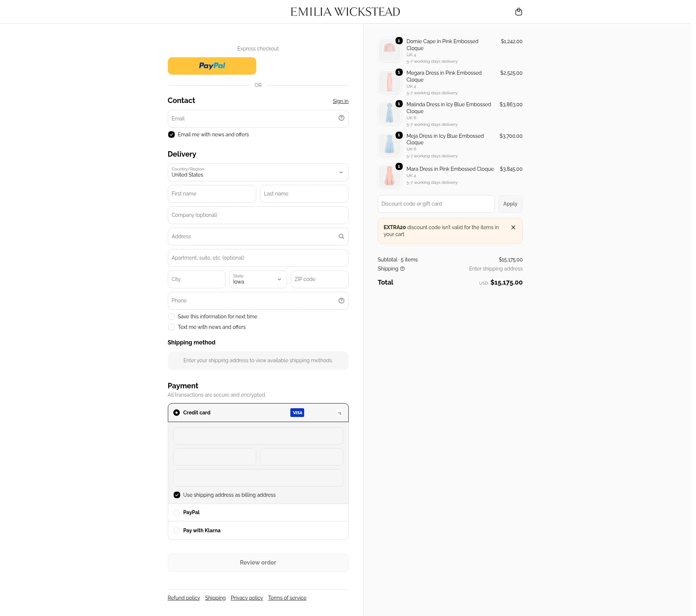Open the Refund policy link
Screen dimensions: 696x616
tap(184, 598)
